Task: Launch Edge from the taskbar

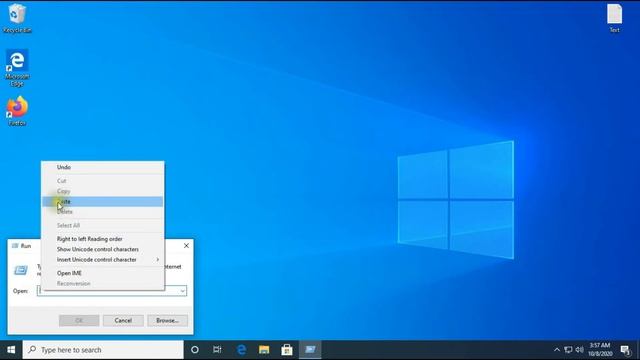Action: coord(241,350)
